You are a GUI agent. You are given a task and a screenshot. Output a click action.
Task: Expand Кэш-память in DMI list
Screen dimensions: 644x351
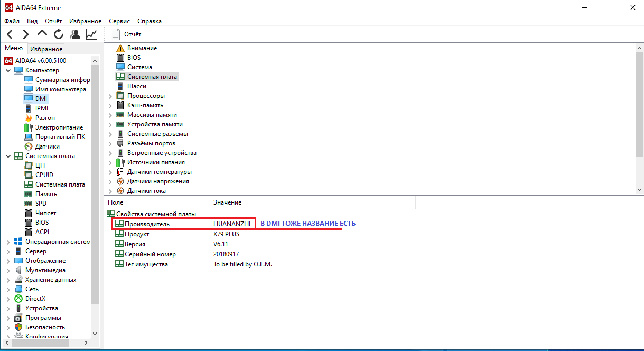(x=110, y=105)
